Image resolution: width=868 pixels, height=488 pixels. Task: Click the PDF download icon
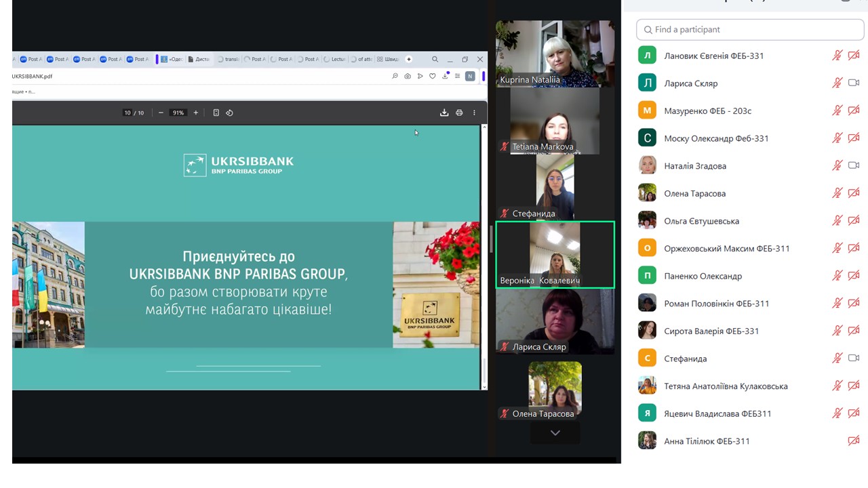(444, 113)
